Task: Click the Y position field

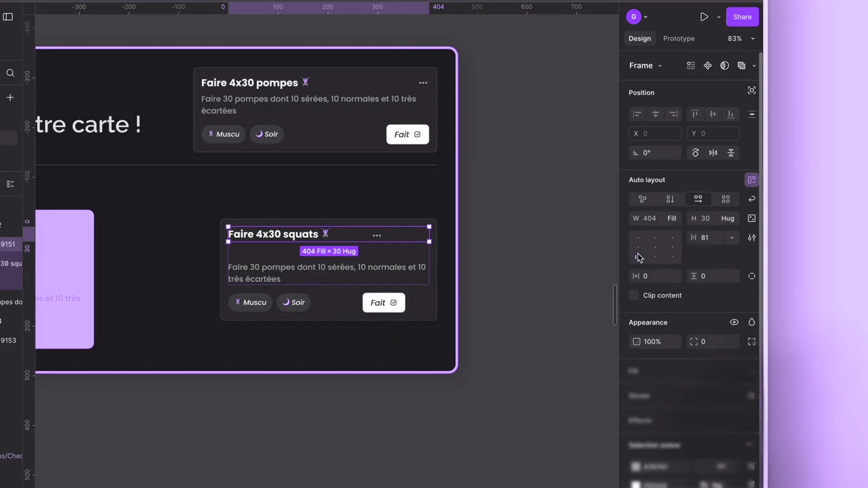Action: [x=713, y=133]
